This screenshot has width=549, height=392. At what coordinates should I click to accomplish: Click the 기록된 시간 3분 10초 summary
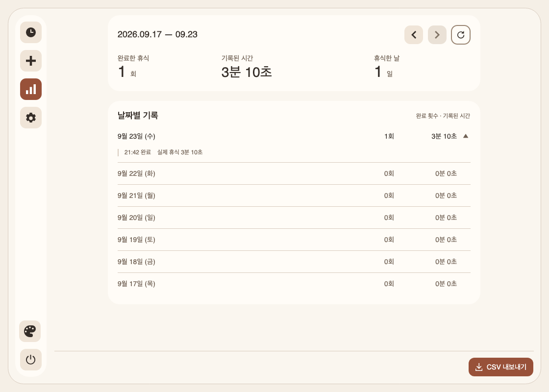pyautogui.click(x=247, y=67)
